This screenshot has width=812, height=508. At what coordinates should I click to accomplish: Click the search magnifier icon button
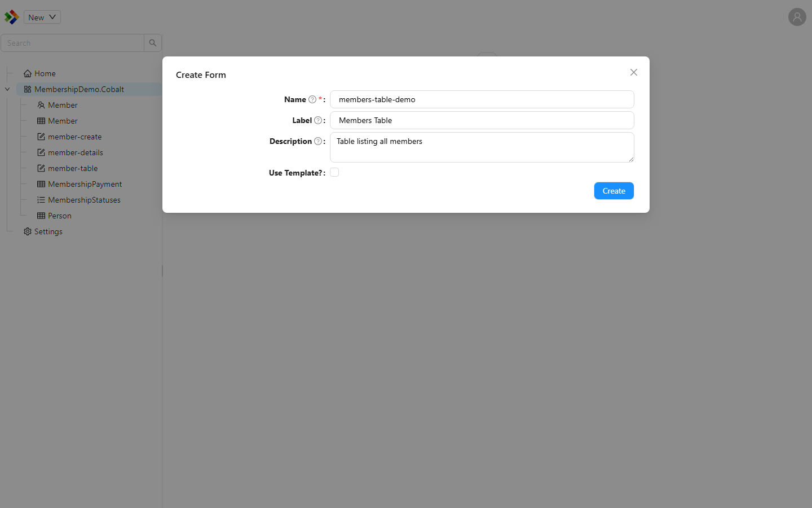(153, 43)
